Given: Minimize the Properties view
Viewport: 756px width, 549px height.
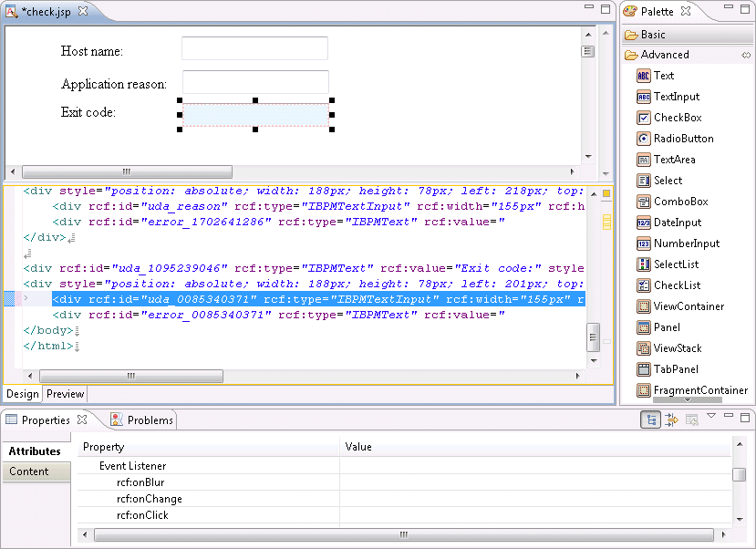Looking at the screenshot, I should (729, 415).
